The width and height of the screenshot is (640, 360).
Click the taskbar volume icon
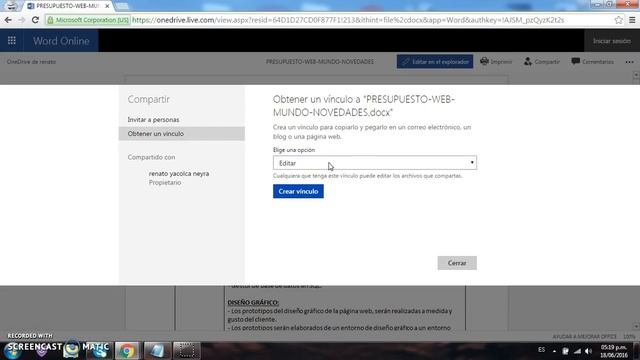coord(588,351)
